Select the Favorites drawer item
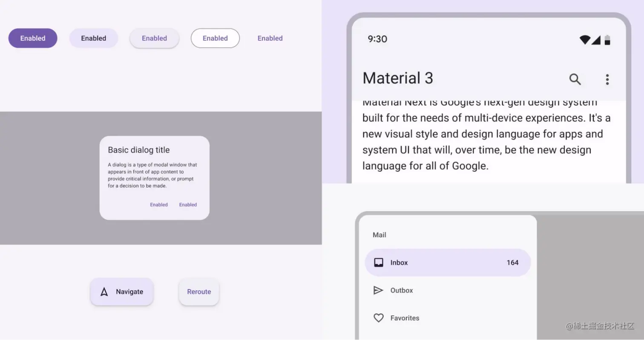Image resolution: width=644 pixels, height=340 pixels. tap(448, 318)
